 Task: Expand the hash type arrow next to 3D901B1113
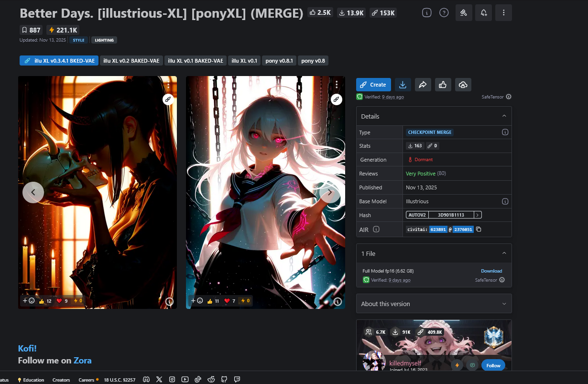tap(477, 215)
